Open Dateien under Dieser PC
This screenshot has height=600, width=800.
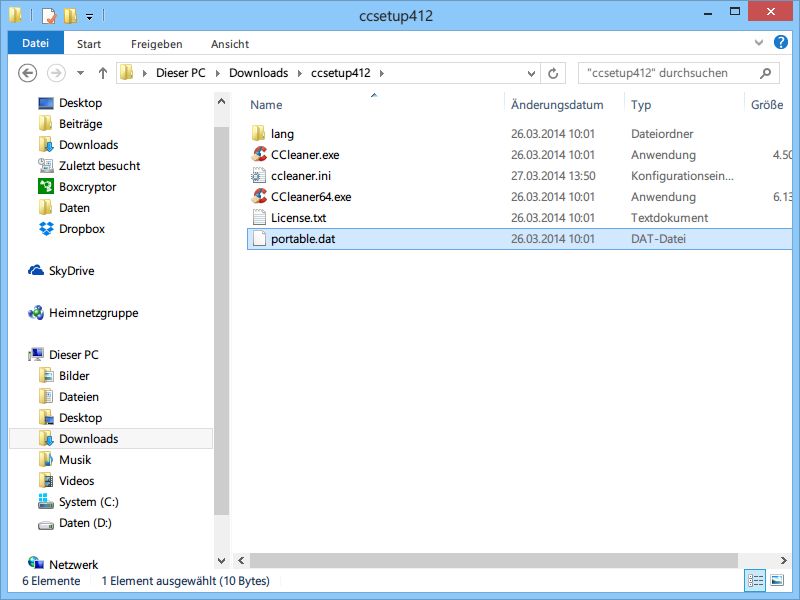pos(79,397)
